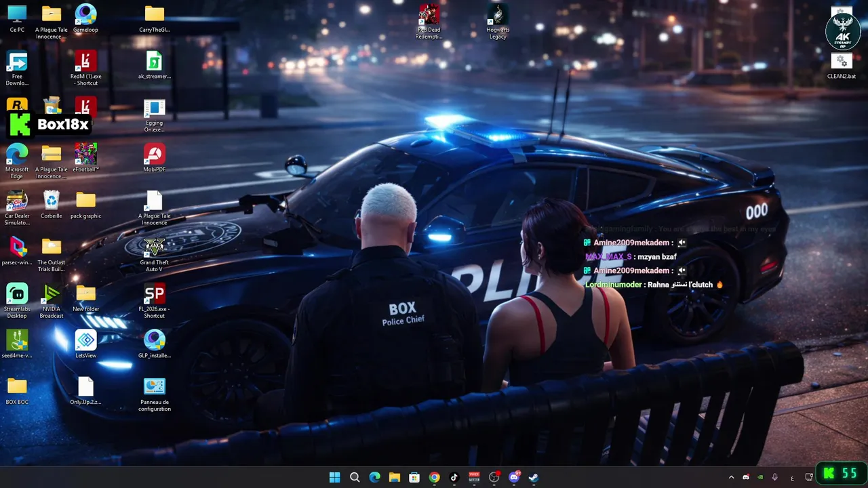Select the Grand Theft Auto V shortcut
This screenshot has height=488, width=868.
point(154,255)
